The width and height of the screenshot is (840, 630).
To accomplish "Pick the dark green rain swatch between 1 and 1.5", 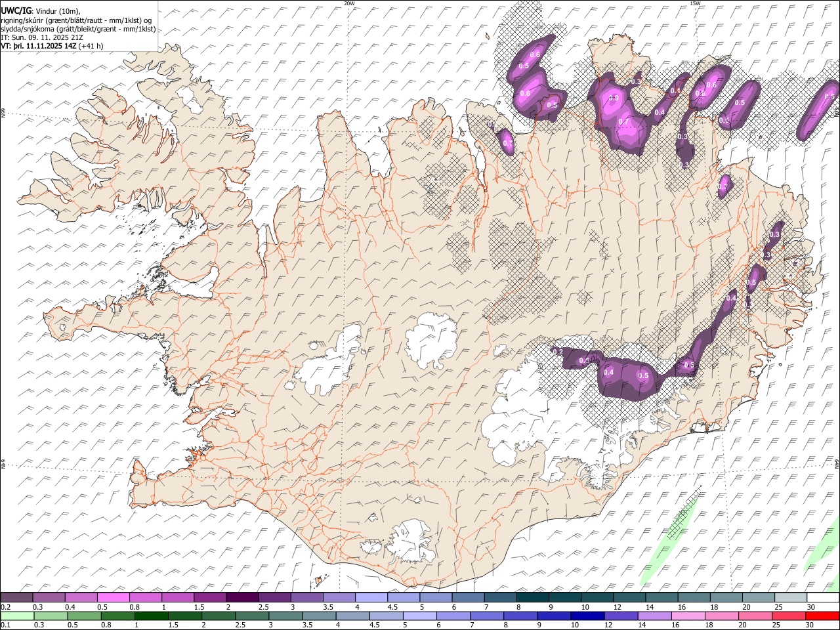I will click(152, 616).
